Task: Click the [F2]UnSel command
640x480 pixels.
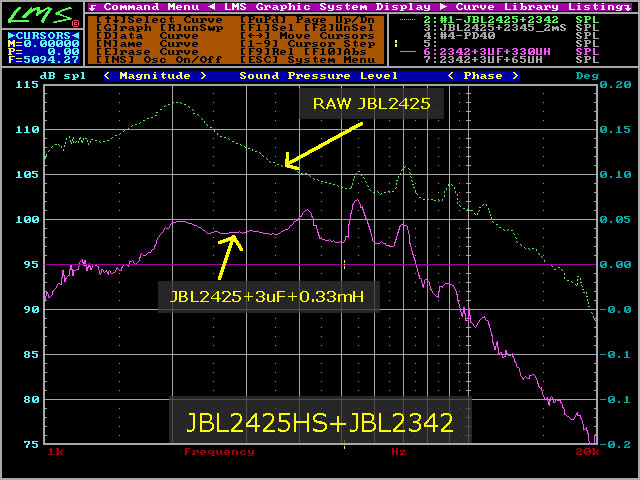Action: tap(339, 28)
